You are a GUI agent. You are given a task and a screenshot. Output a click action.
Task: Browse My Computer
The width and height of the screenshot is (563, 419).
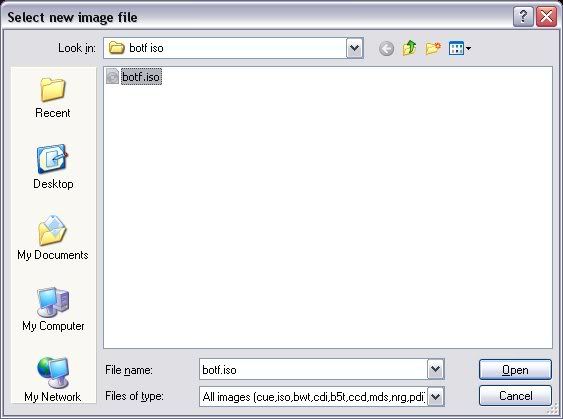click(53, 309)
